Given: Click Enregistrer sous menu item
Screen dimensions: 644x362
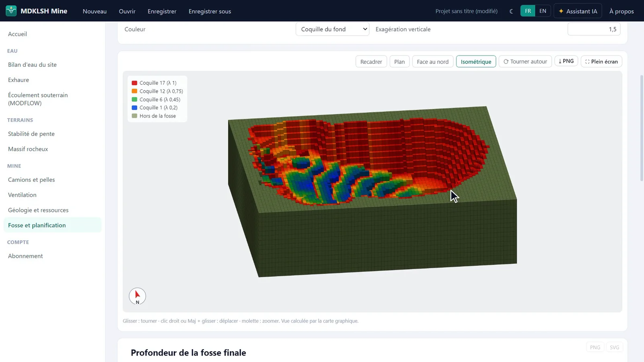Looking at the screenshot, I should point(210,11).
